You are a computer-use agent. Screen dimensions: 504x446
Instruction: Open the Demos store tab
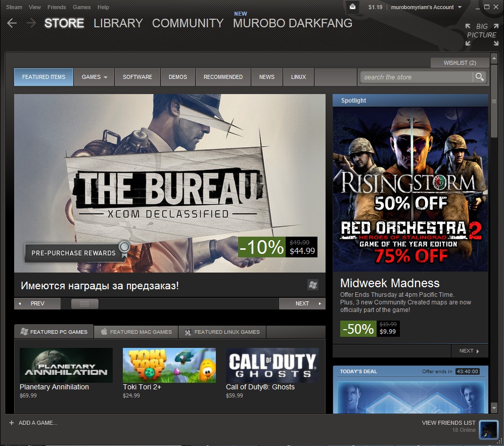[178, 77]
